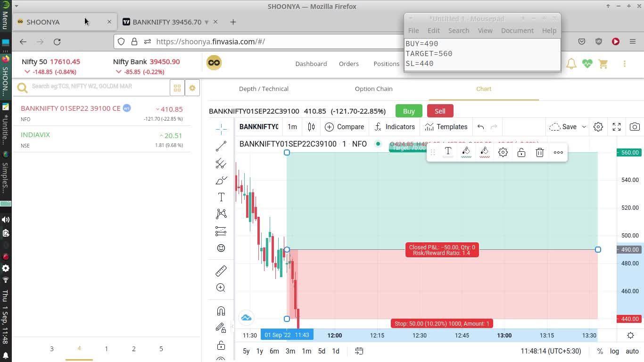Open the indicator Templates menu
Viewport: 644px width, 362px height.
(446, 127)
